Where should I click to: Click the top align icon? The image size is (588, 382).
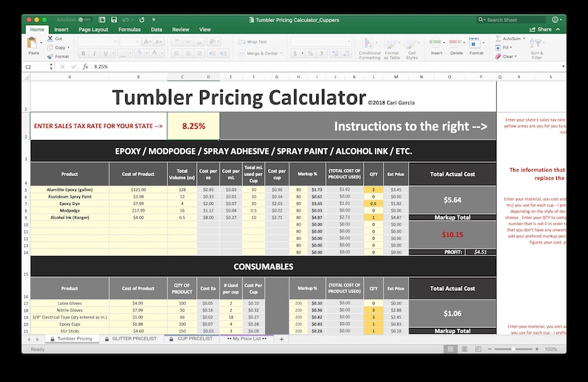pyautogui.click(x=177, y=41)
